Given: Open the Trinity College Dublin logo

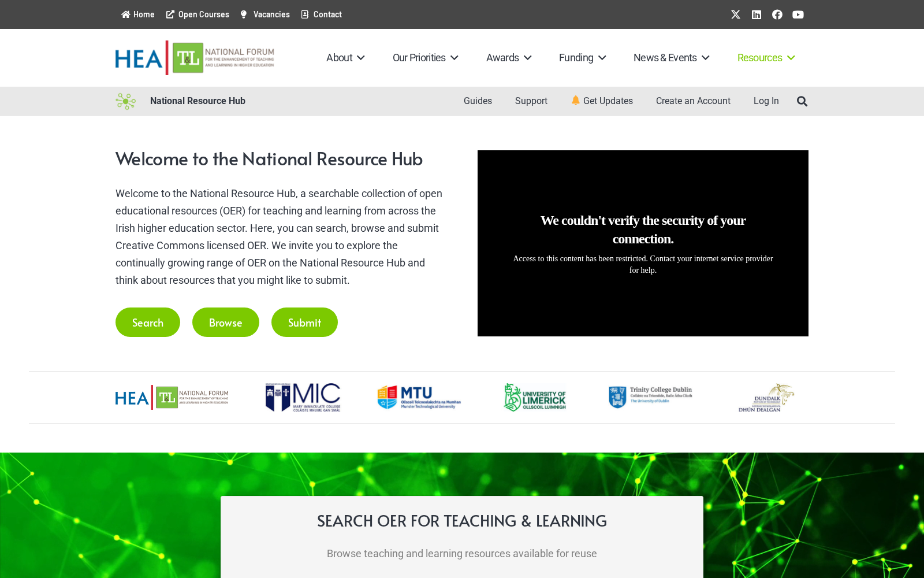Looking at the screenshot, I should (x=650, y=397).
